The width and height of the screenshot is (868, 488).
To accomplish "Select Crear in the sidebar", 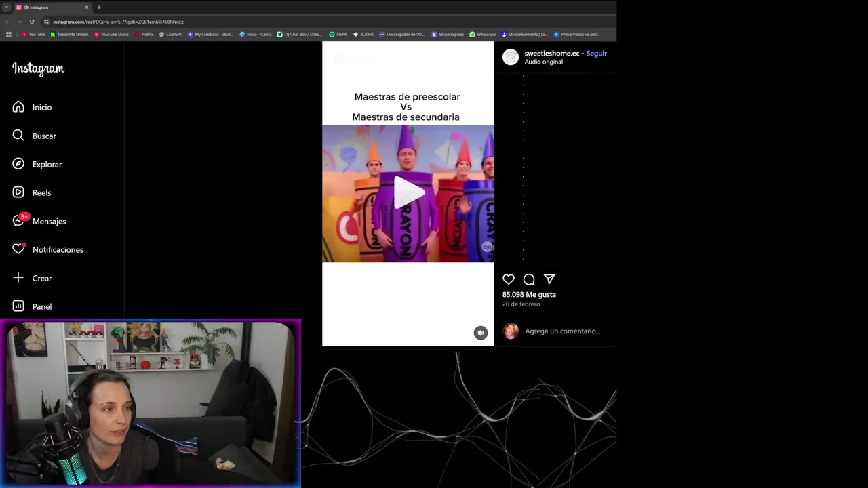I will tap(32, 278).
